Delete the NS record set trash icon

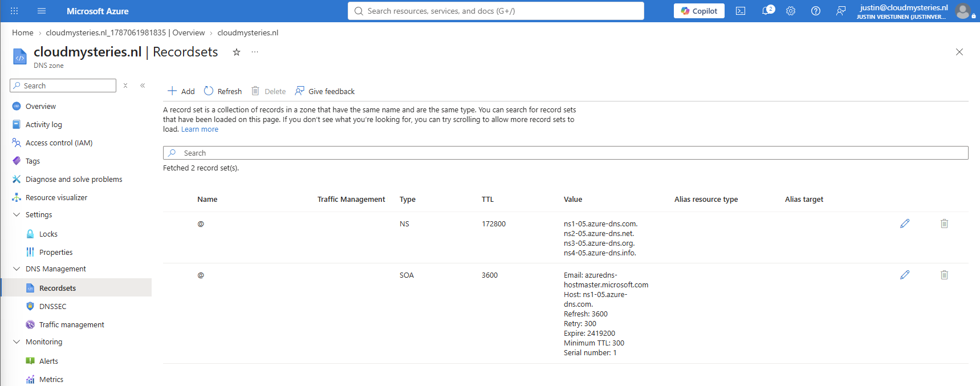click(944, 224)
